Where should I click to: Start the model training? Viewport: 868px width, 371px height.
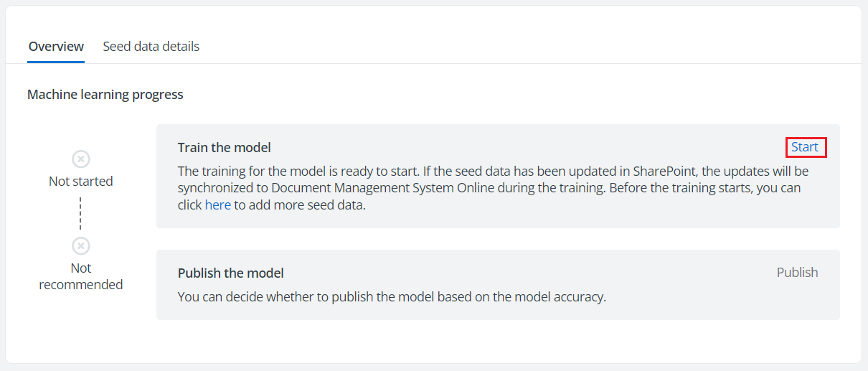tap(804, 147)
